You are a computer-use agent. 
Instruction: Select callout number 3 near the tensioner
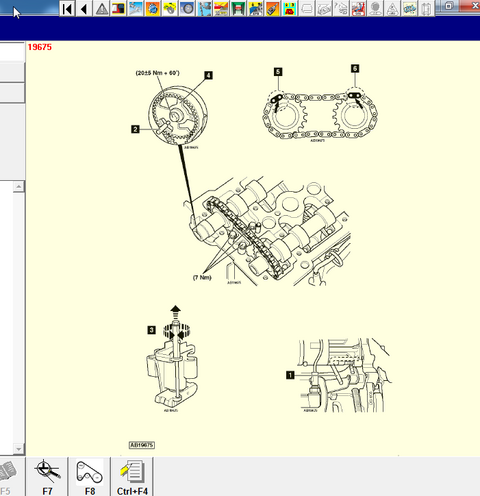(x=151, y=330)
